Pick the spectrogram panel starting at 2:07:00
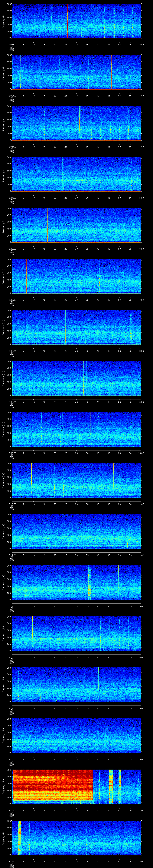This screenshot has height=868, width=153. click(x=77, y=327)
